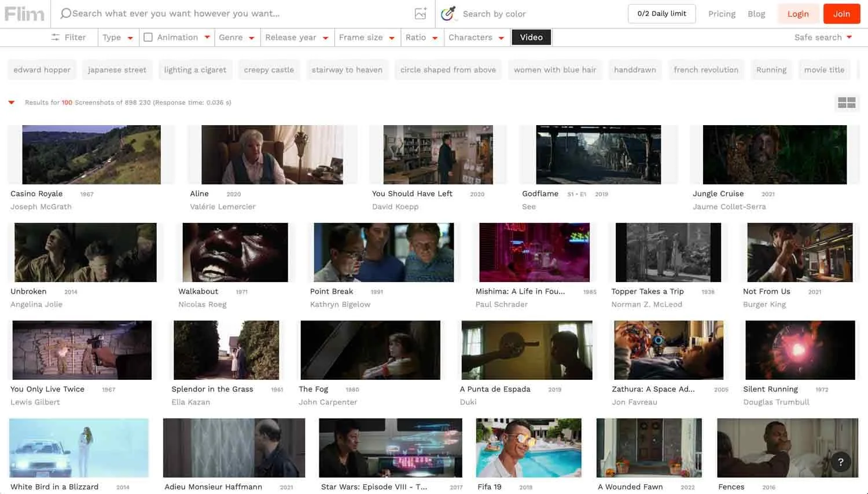Click the White Bird in a Blizzard title
This screenshot has width=868, height=494.
[x=54, y=487]
